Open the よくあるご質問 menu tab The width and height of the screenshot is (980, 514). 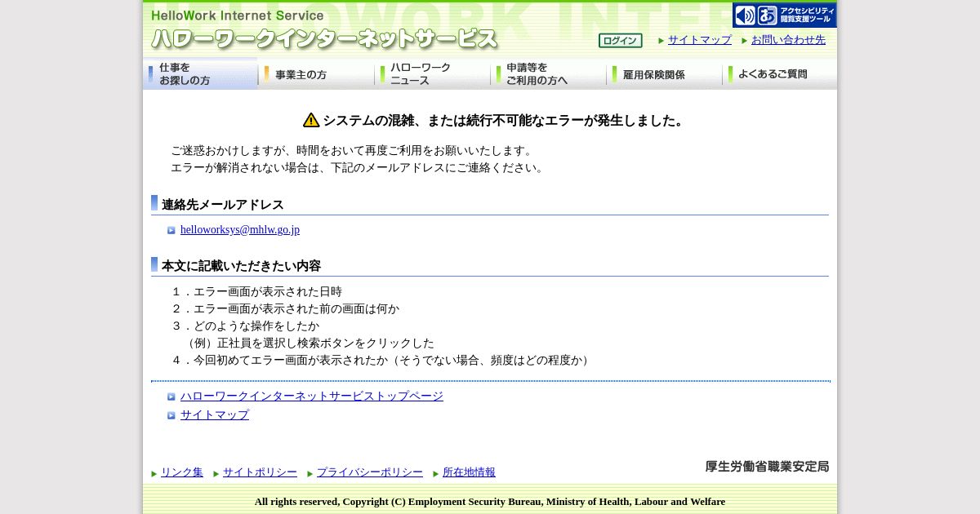coord(780,74)
